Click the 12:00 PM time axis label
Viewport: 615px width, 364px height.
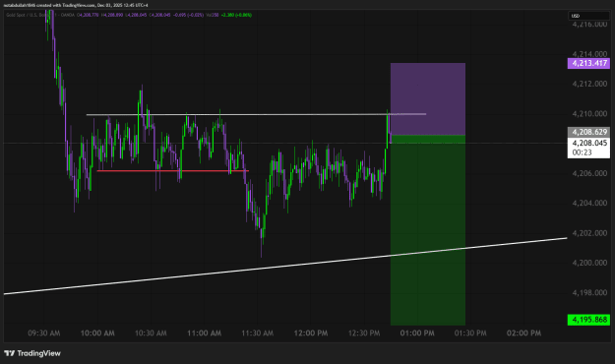[x=311, y=334]
